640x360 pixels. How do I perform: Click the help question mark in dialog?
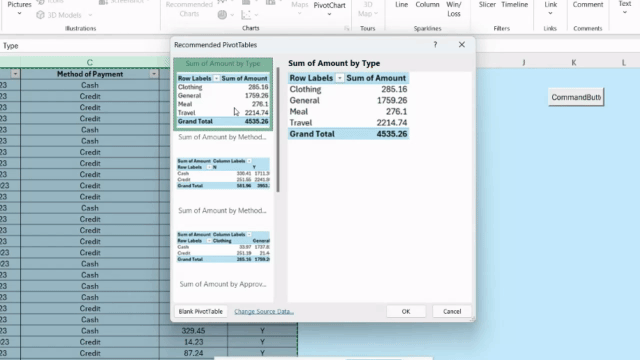tap(435, 44)
